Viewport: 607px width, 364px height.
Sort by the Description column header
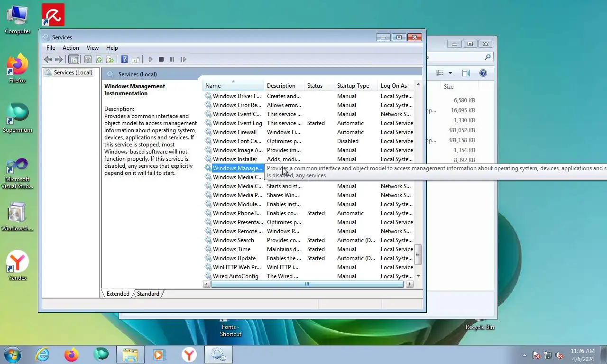coord(284,86)
